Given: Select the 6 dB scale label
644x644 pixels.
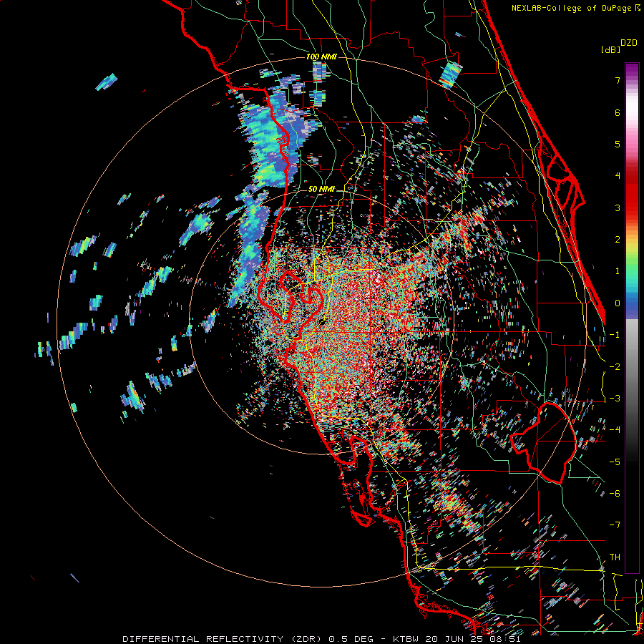Looking at the screenshot, I should (618, 112).
